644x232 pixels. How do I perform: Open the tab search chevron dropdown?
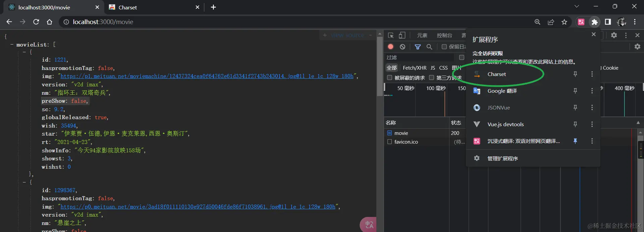coord(577,6)
